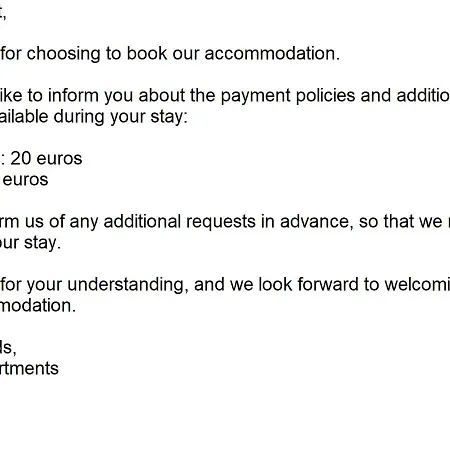Click the words "additional requests"

coord(180,222)
